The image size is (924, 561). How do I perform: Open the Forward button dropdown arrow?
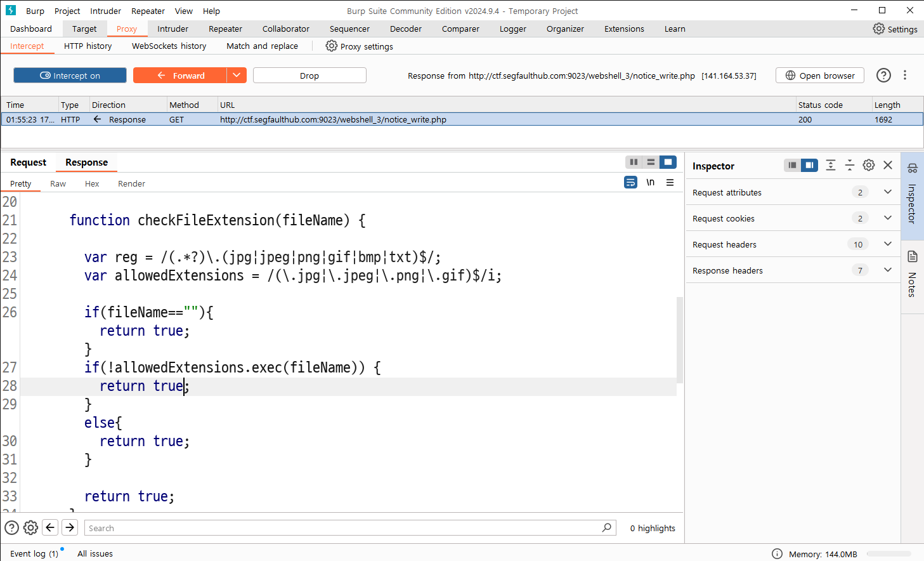coord(237,75)
